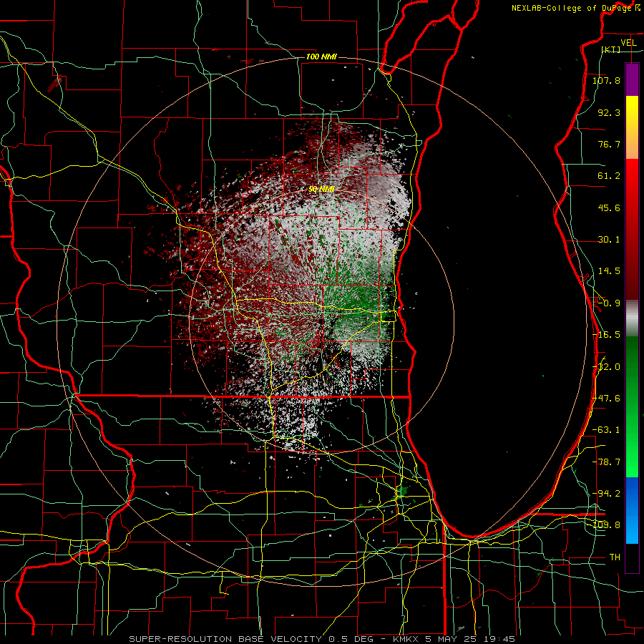644x644 pixels.
Task: Click the -16.5 velocity scale value
Action: pyautogui.click(x=606, y=335)
